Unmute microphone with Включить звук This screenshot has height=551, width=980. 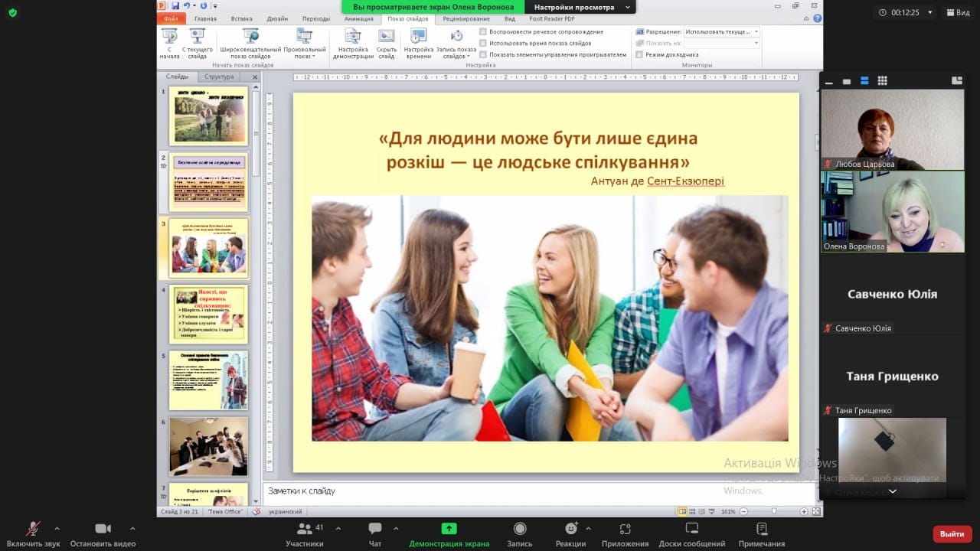click(33, 530)
